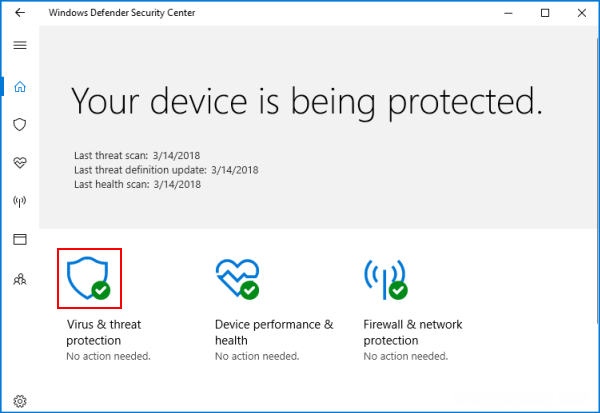This screenshot has height=413, width=600.
Task: Select the Home sidebar icon
Action: point(20,87)
